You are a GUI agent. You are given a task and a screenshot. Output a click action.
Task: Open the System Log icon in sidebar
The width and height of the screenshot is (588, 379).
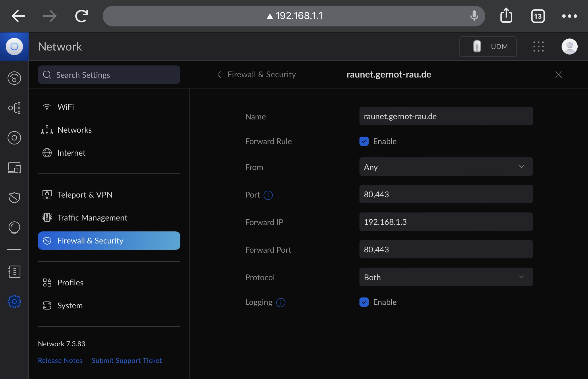point(14,271)
